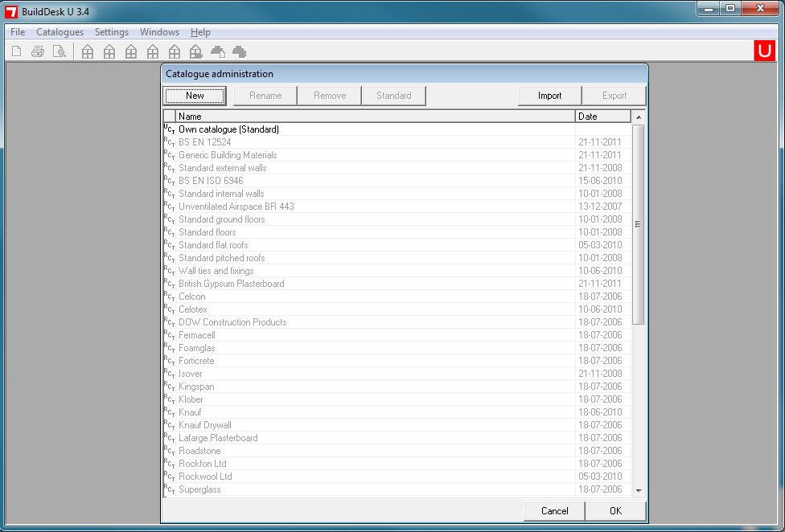Viewport: 785px width, 532px height.
Task: Click the catalogue list scrollbar up arrow
Action: 639,117
